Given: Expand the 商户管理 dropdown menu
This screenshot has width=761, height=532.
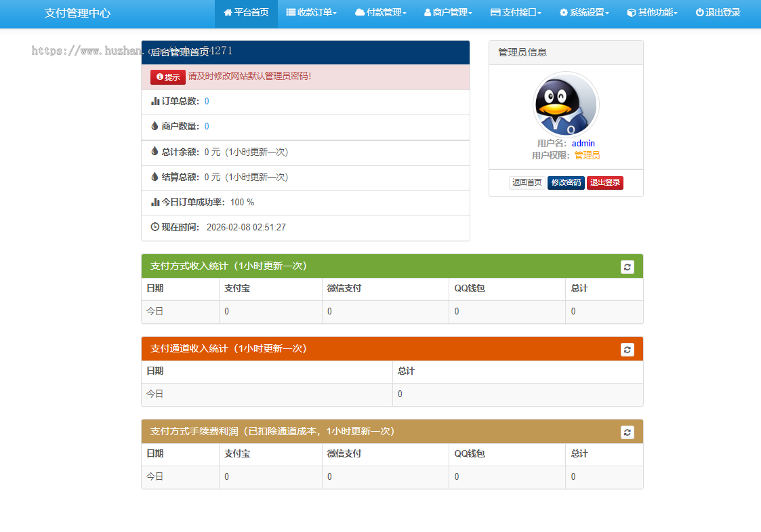Looking at the screenshot, I should (448, 13).
